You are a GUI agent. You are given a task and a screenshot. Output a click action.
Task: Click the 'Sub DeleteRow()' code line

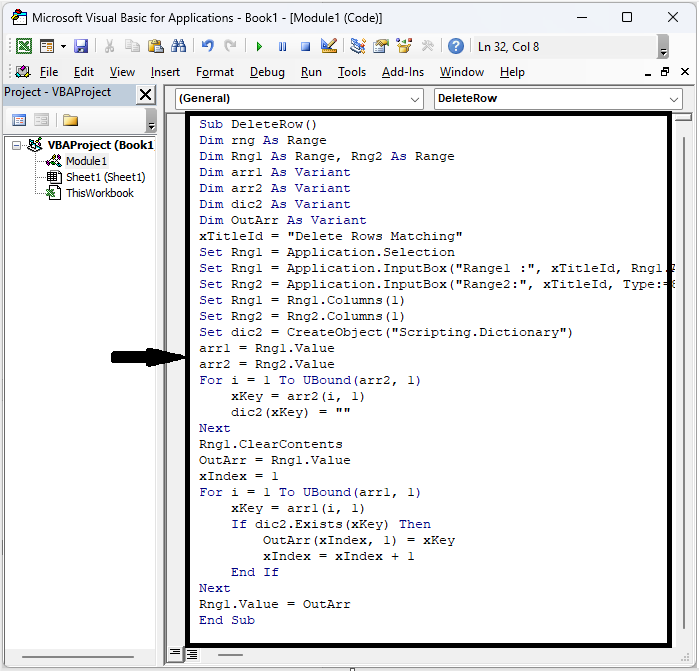[258, 124]
